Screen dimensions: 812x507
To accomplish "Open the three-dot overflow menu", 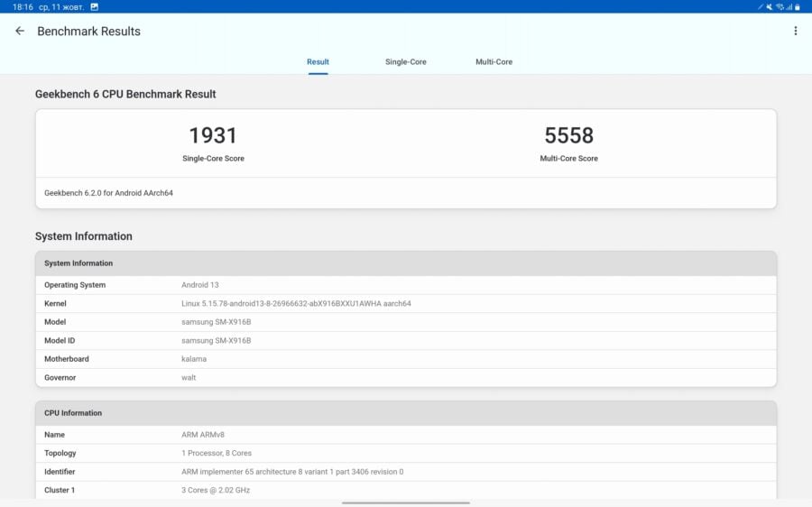I will [796, 31].
